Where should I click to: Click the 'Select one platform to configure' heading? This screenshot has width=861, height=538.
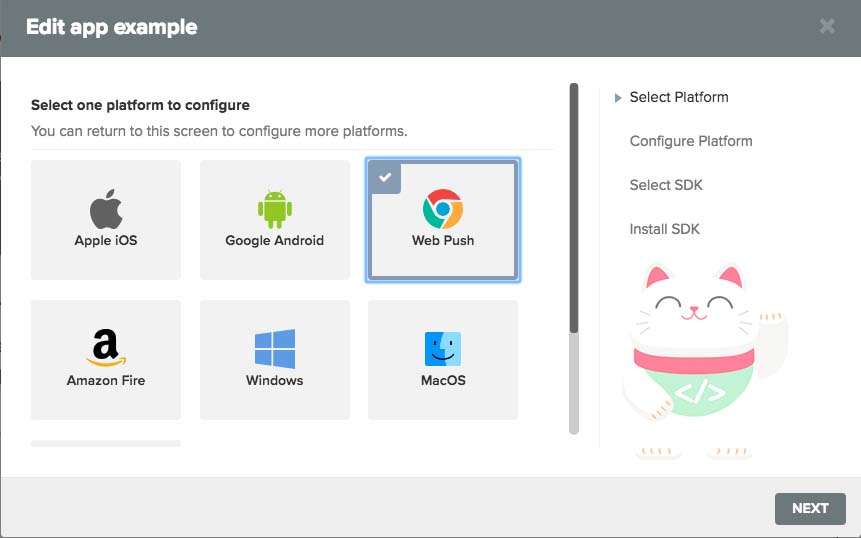[140, 105]
